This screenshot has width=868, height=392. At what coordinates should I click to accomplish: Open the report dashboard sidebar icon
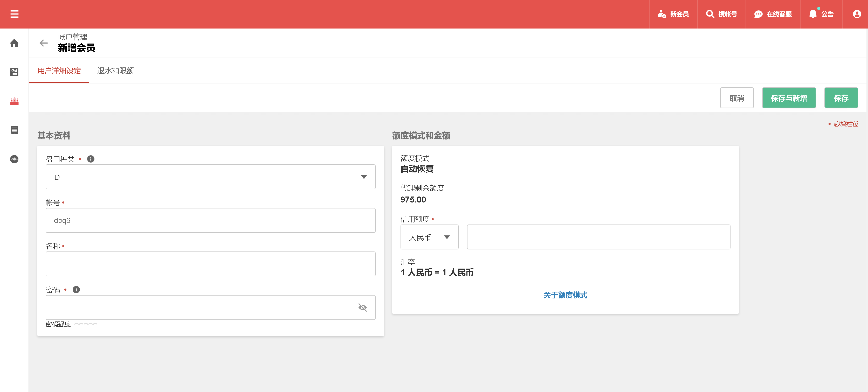(14, 72)
